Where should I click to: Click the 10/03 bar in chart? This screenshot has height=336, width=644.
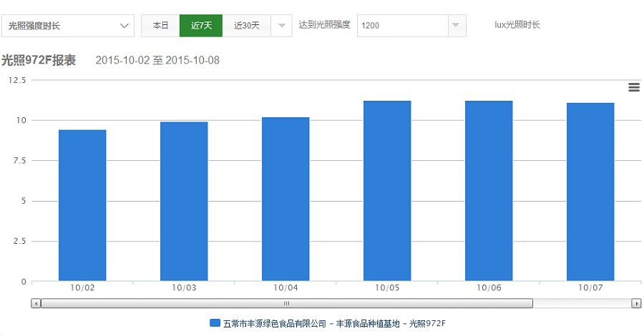(x=184, y=202)
